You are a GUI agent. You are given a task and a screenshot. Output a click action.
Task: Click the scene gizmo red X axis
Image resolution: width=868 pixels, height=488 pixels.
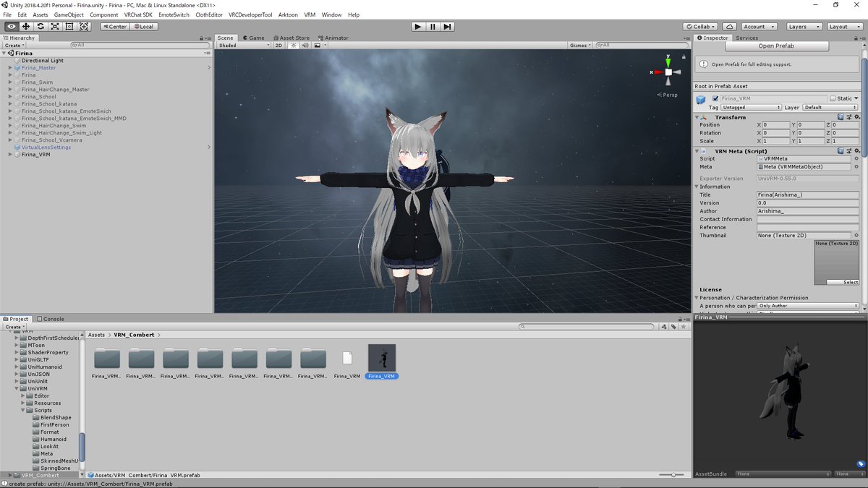(x=658, y=72)
